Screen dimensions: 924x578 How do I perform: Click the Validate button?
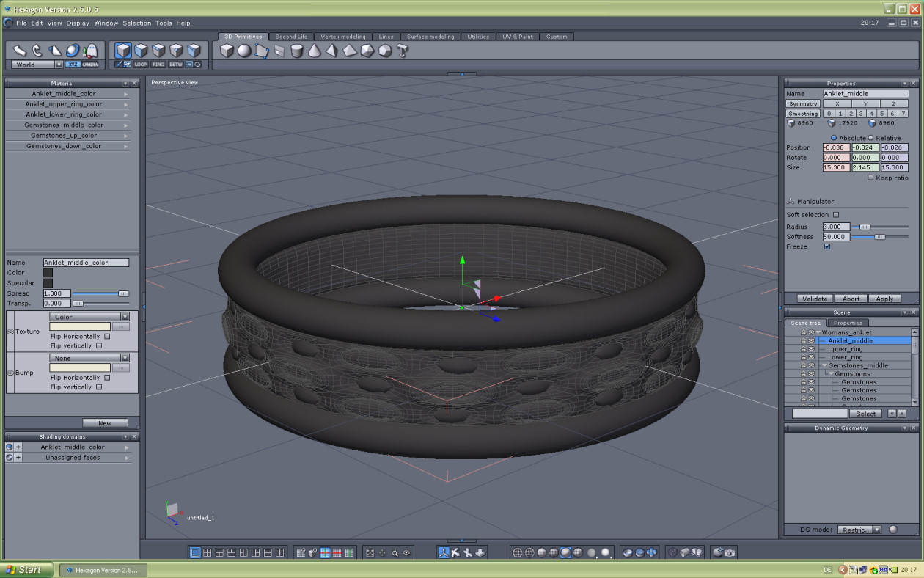tap(815, 299)
